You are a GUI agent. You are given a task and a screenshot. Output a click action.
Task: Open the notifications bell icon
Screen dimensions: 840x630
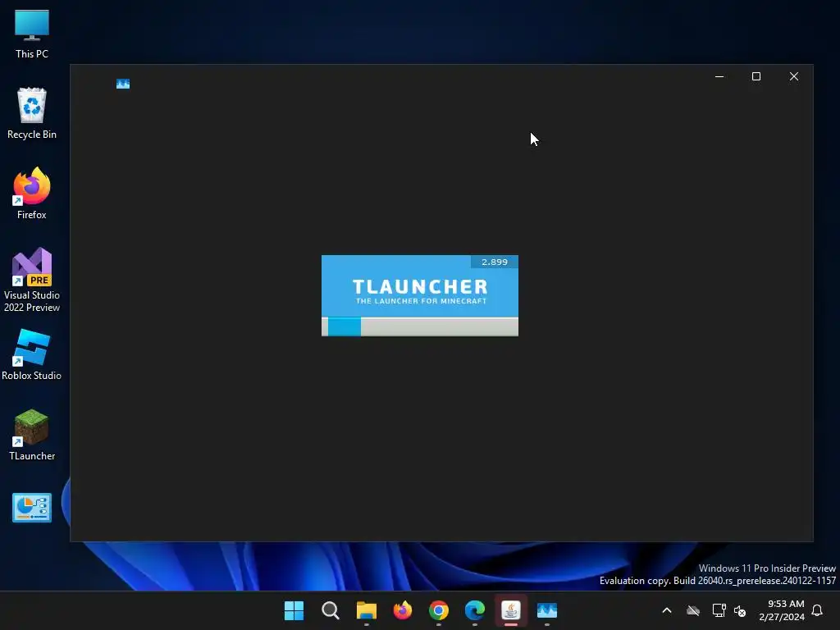pos(817,610)
